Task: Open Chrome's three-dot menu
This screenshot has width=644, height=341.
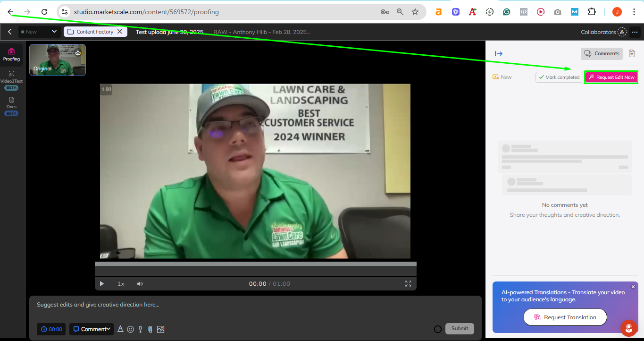Action: point(634,12)
